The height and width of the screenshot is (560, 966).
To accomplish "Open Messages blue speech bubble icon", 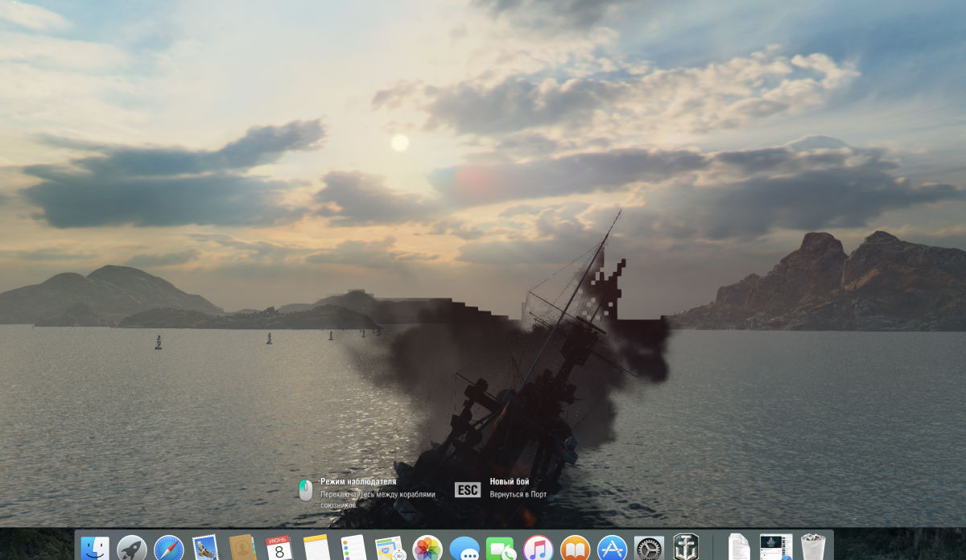I will pyautogui.click(x=464, y=548).
